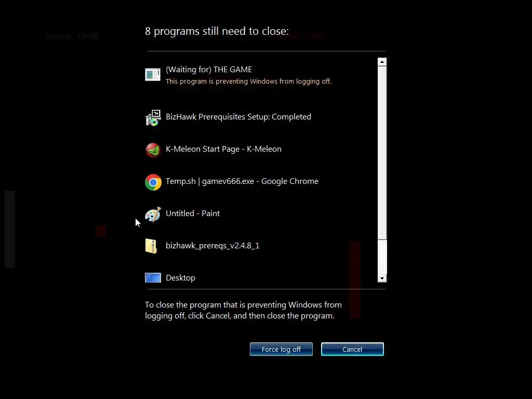Click the Paint palette icon

click(153, 215)
